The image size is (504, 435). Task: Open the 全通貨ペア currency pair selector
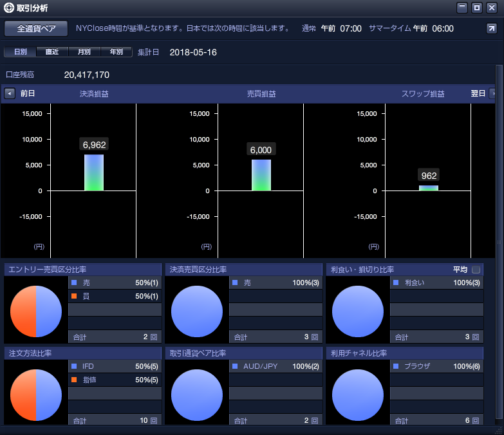pos(36,28)
